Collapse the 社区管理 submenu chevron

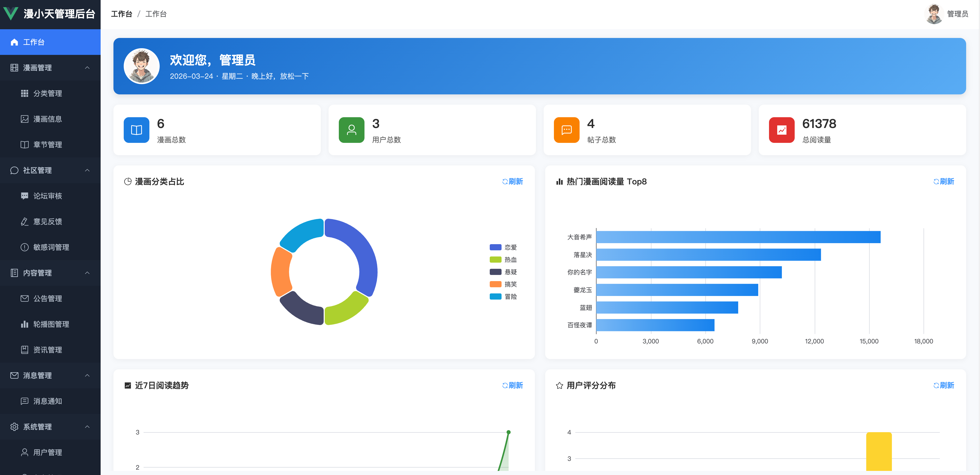pos(87,170)
